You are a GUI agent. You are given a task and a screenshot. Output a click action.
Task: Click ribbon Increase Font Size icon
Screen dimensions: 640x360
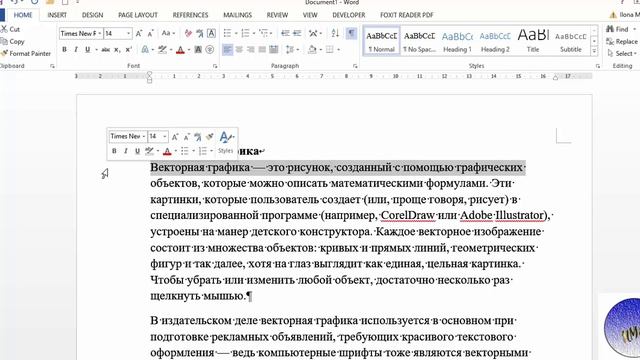(139, 33)
